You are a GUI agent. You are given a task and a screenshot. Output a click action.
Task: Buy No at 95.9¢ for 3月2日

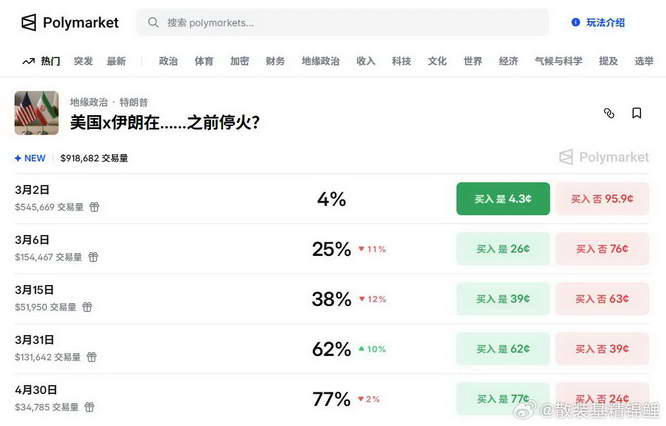602,199
